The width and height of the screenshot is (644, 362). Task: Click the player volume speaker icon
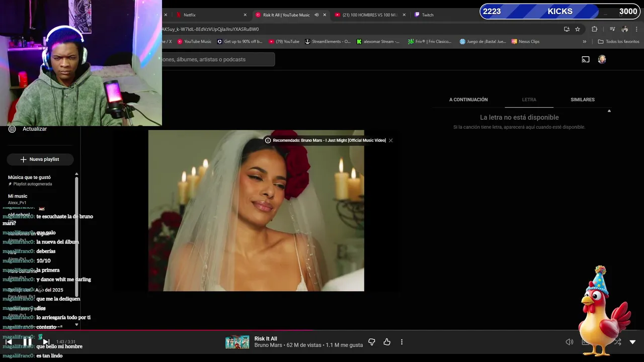tap(569, 342)
